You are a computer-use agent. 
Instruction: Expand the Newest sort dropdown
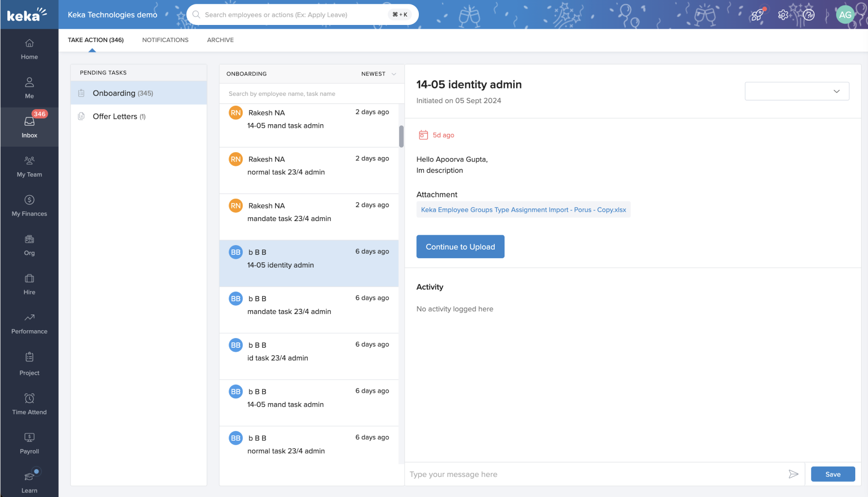378,74
